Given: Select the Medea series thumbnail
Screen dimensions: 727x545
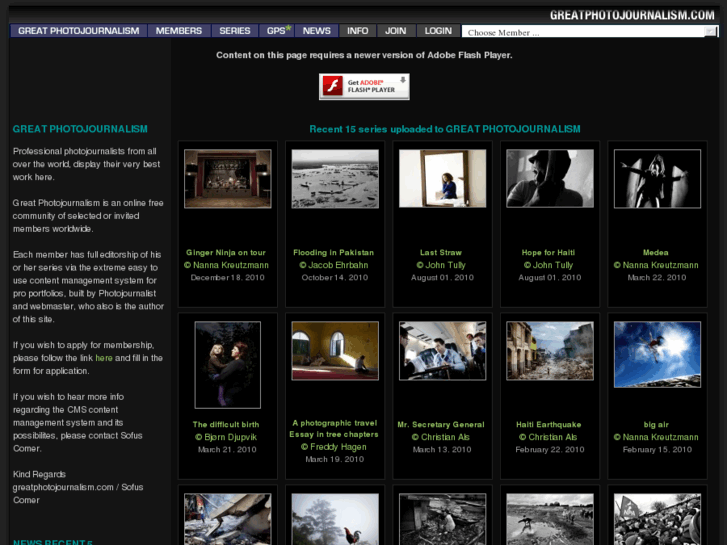Looking at the screenshot, I should (656, 179).
